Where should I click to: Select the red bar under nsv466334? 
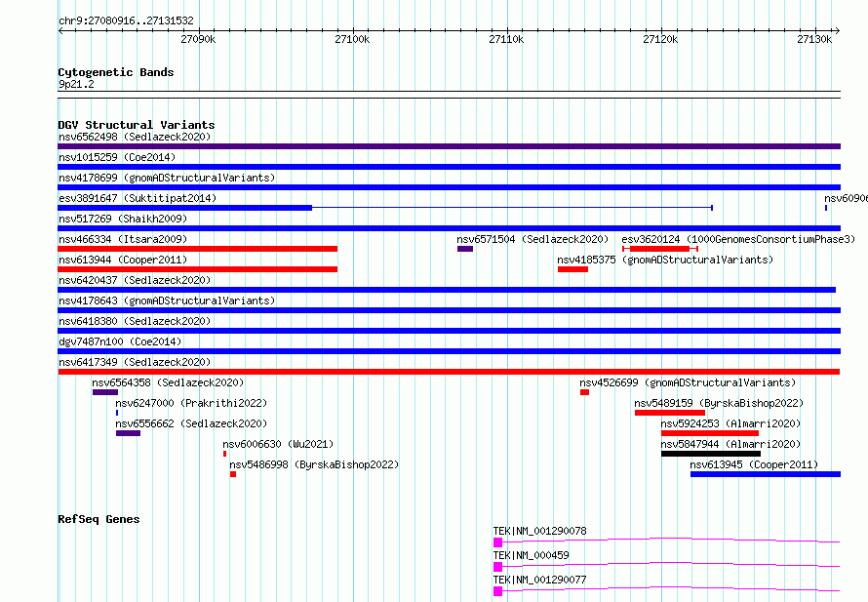[198, 249]
